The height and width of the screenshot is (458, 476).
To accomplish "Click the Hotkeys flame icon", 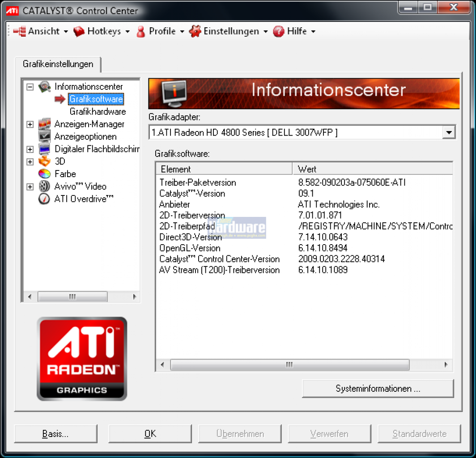I will [x=79, y=31].
